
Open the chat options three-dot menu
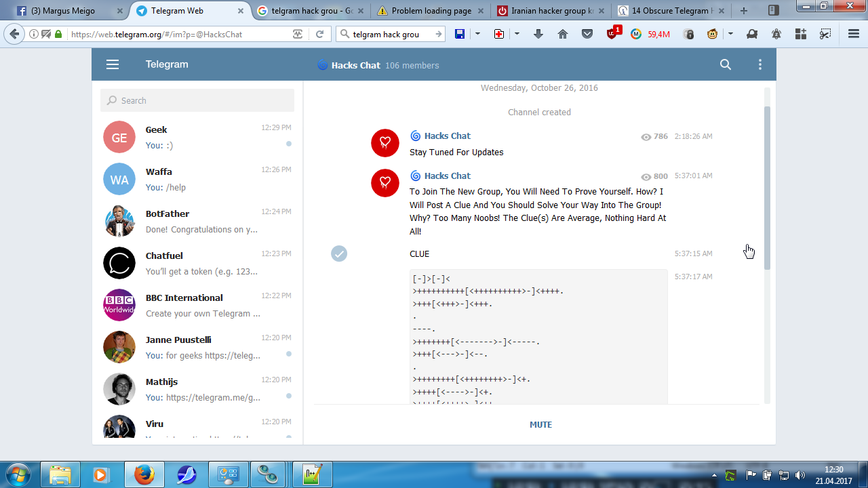[760, 64]
